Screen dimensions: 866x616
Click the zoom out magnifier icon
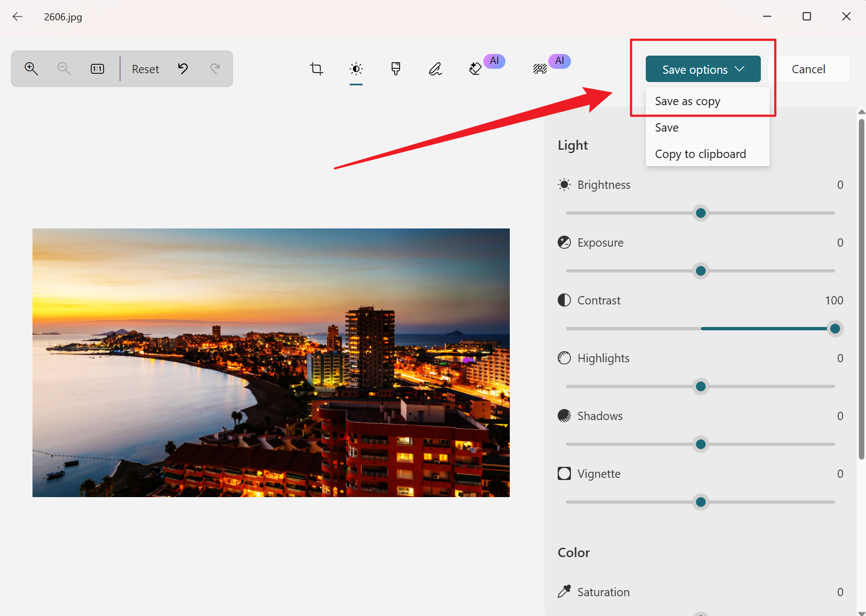[x=64, y=69]
